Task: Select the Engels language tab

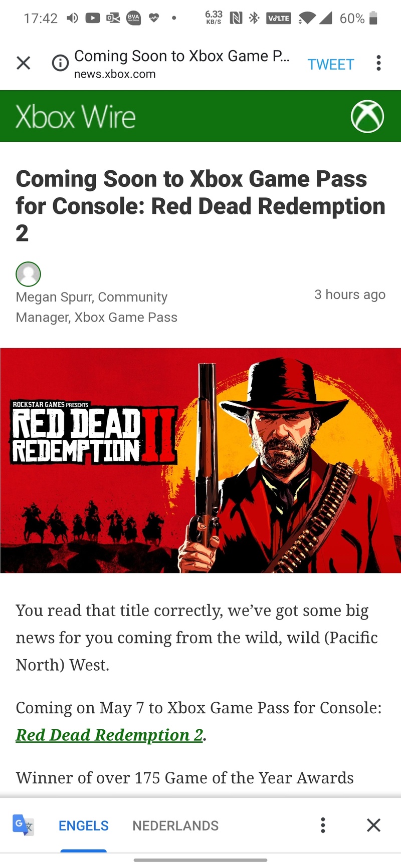Action: click(84, 825)
